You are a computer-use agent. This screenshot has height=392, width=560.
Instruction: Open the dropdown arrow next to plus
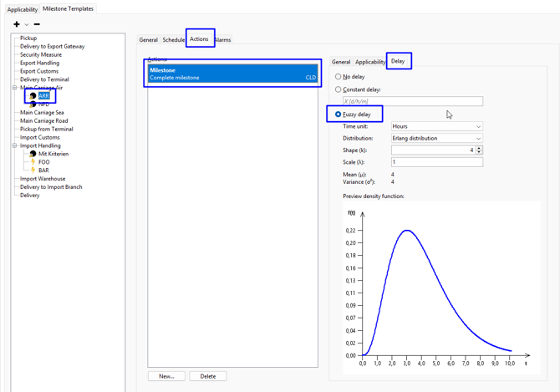(27, 24)
